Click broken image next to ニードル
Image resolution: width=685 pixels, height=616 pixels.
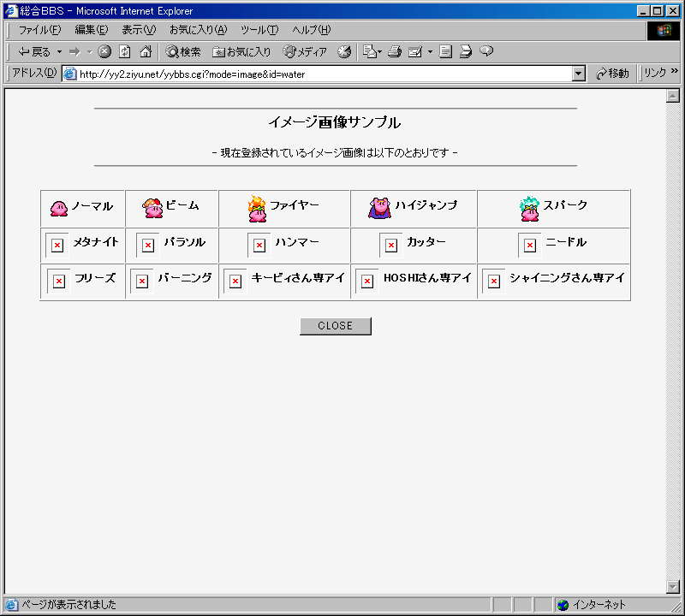[x=530, y=246]
